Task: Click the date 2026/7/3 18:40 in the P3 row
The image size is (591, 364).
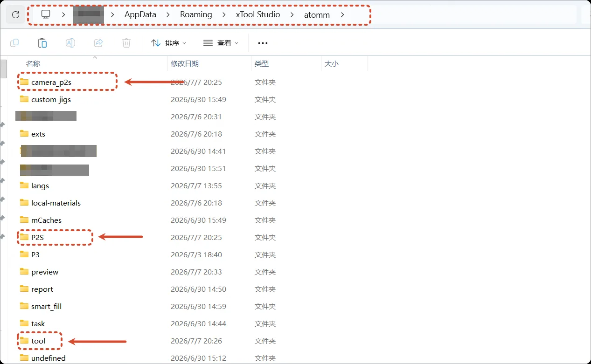Action: (196, 255)
